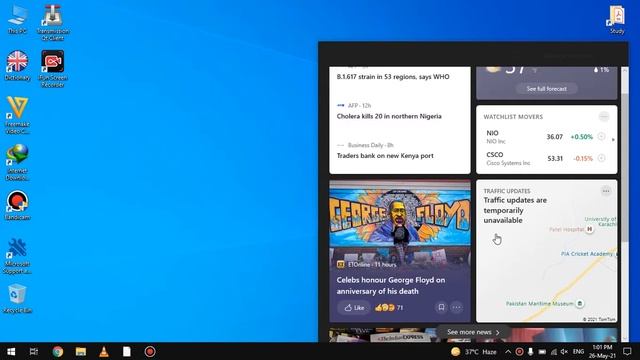Open more options on George Floyd story
The height and width of the screenshot is (360, 640).
tap(457, 307)
